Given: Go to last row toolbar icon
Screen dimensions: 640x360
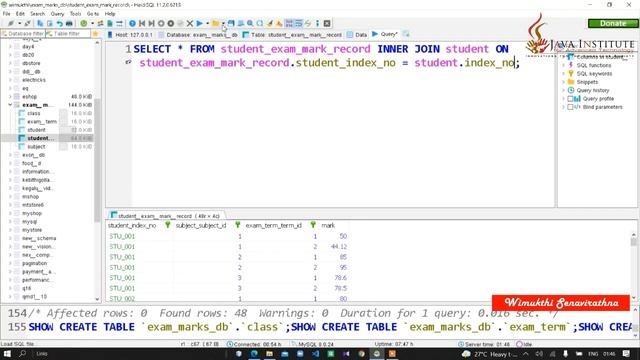Looking at the screenshot, I should pos(151,24).
